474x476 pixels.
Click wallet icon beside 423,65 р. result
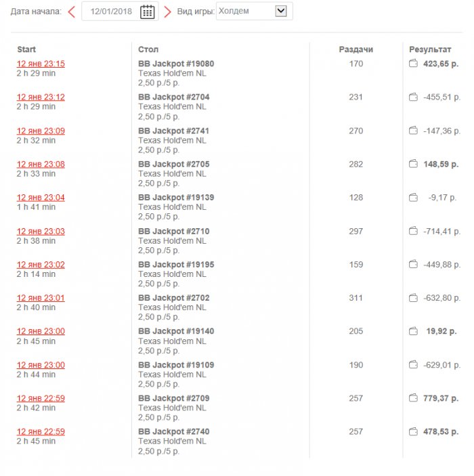coord(413,64)
